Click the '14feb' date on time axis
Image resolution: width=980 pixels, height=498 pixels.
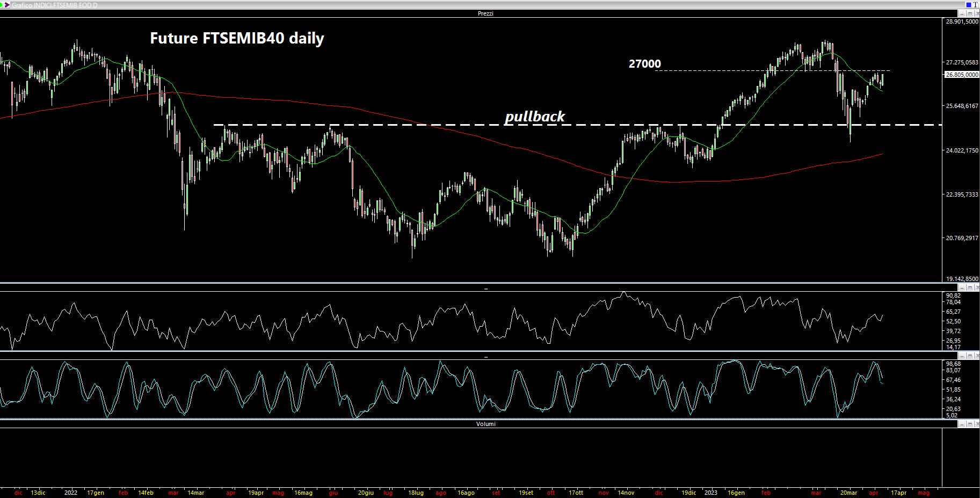(x=146, y=493)
